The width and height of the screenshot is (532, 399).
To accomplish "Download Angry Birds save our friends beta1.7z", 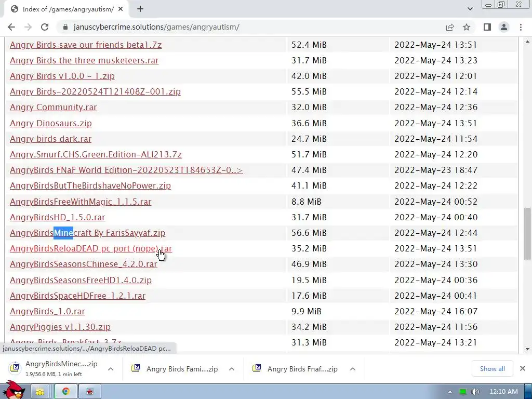I will click(86, 45).
